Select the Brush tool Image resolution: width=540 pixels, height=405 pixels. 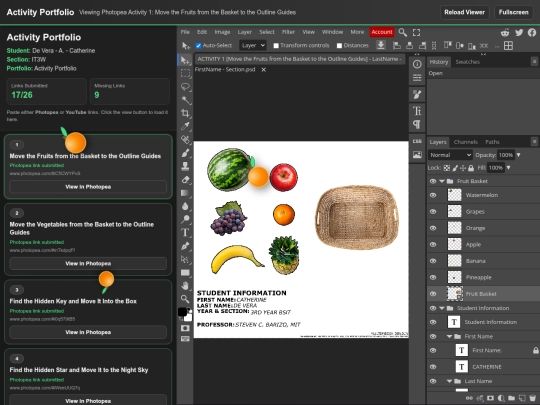[x=185, y=153]
